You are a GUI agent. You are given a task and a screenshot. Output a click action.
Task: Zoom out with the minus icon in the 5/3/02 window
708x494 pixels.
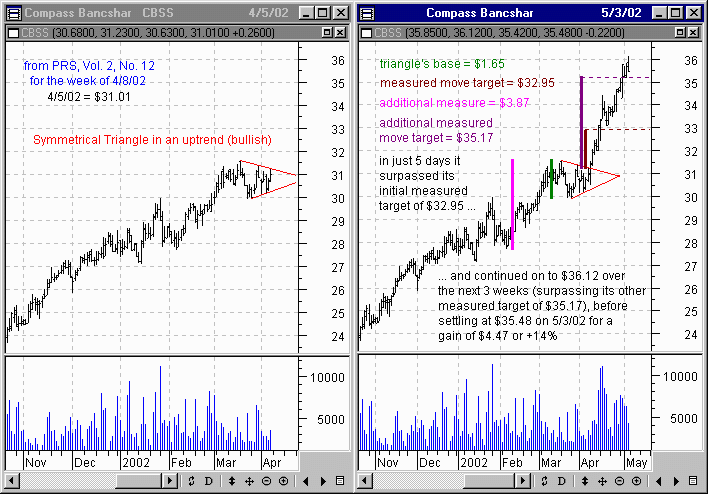(619, 481)
